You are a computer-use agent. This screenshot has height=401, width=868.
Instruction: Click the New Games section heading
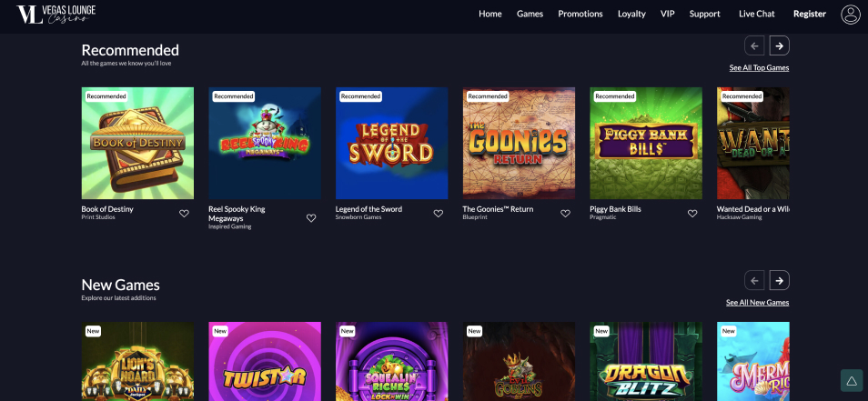[x=121, y=285]
